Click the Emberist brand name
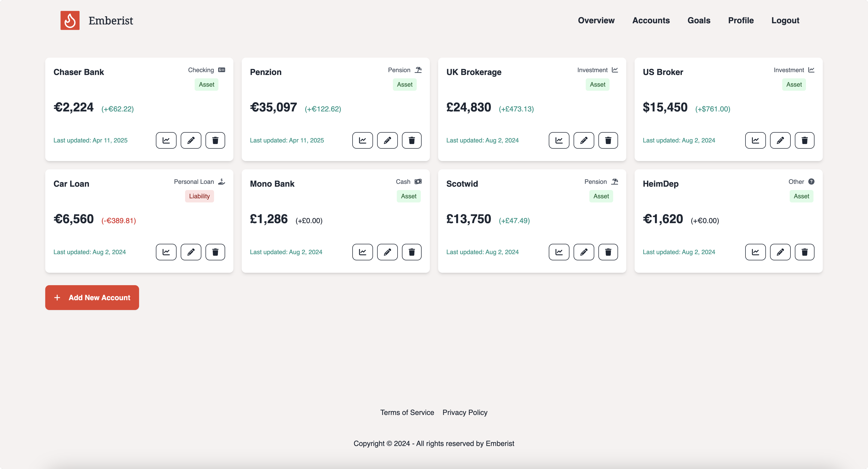 (x=111, y=20)
